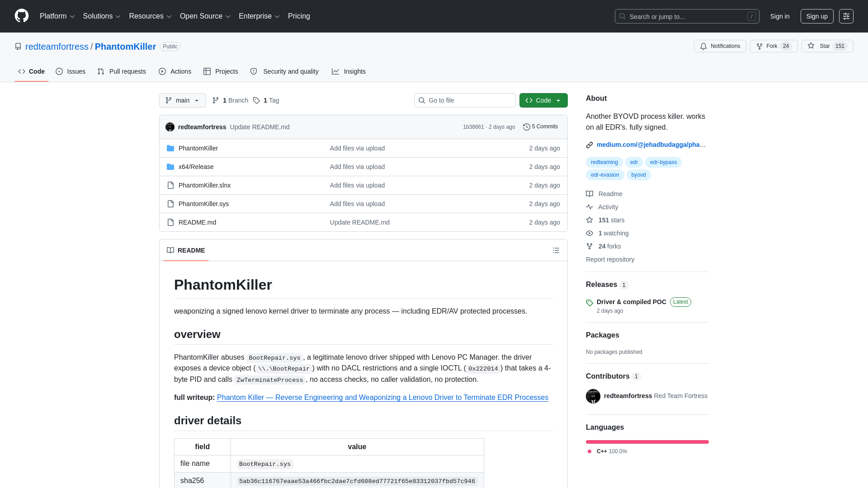Click the tag icon beside the release
868x488 pixels.
(x=590, y=303)
